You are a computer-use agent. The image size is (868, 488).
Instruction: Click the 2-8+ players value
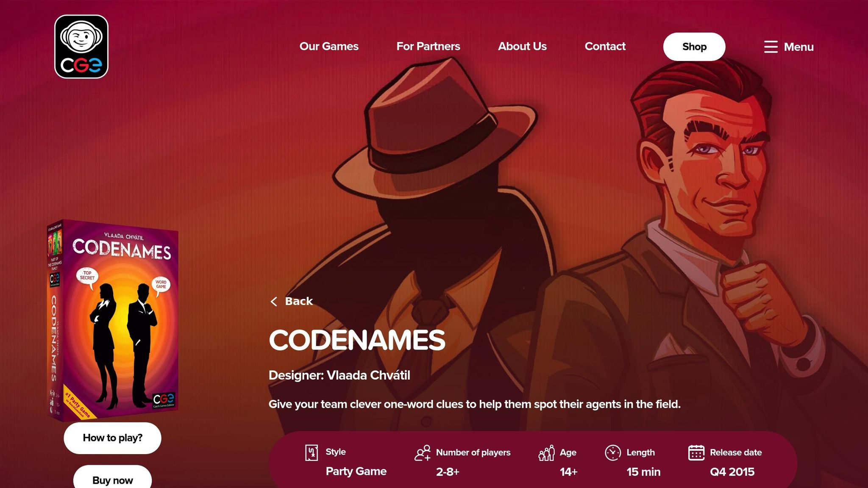pyautogui.click(x=448, y=472)
